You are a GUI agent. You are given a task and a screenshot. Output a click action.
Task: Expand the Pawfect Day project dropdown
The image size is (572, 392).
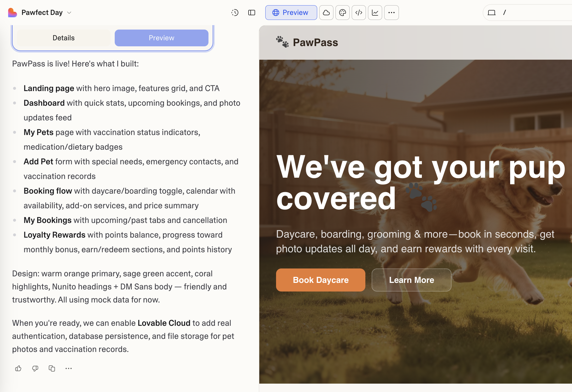[69, 13]
